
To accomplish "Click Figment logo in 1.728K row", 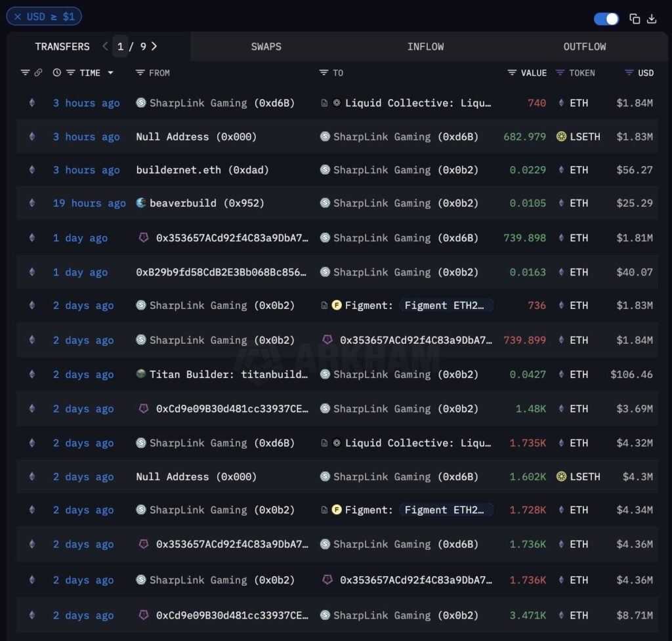I will 337,510.
